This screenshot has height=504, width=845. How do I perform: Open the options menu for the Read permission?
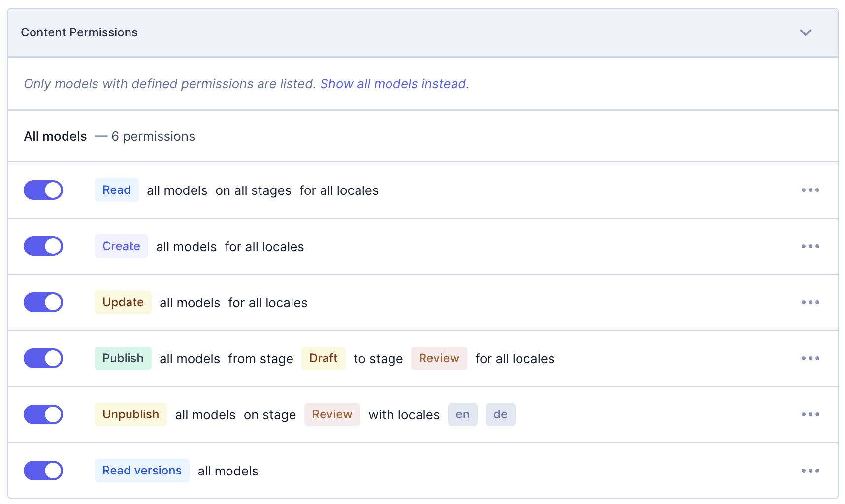click(x=810, y=190)
